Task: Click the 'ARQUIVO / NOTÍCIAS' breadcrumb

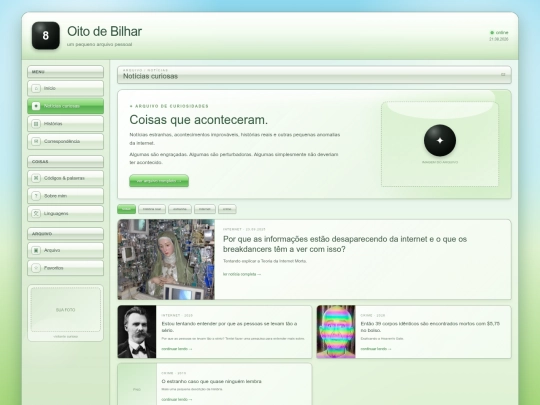Action: click(x=145, y=70)
